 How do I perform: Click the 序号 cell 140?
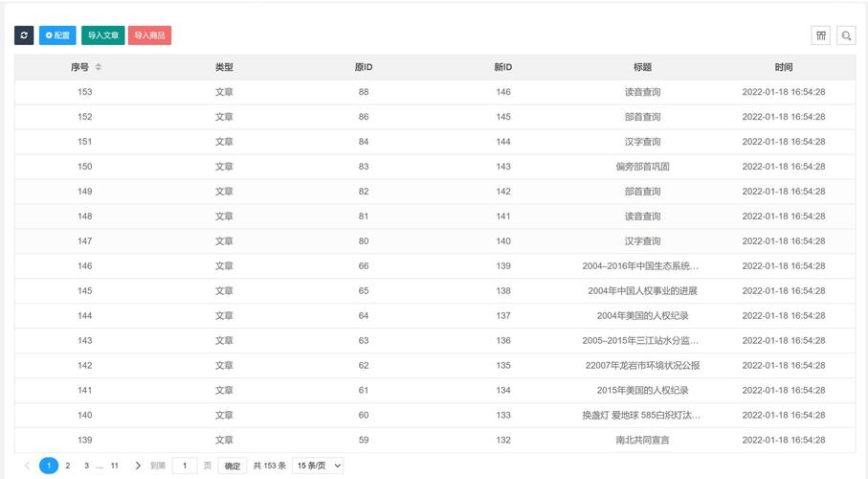(x=85, y=415)
